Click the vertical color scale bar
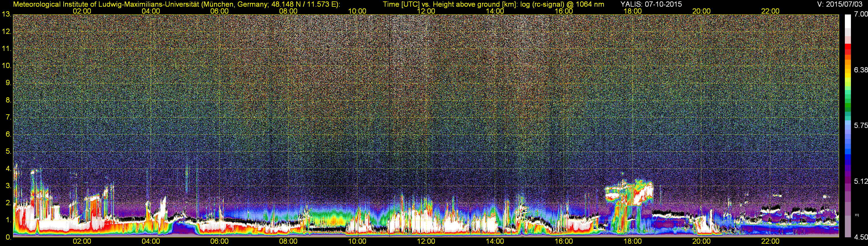The height and width of the screenshot is (246, 868). 848,126
